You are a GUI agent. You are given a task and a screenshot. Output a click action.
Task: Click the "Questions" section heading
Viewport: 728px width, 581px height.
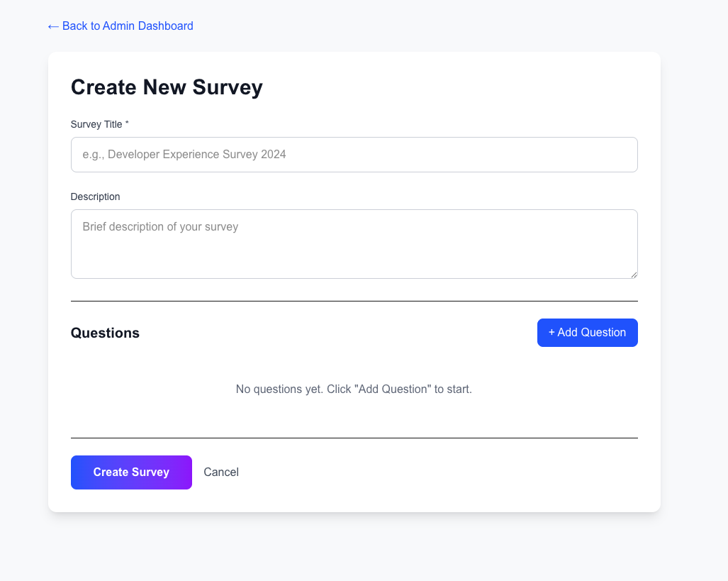pyautogui.click(x=105, y=333)
